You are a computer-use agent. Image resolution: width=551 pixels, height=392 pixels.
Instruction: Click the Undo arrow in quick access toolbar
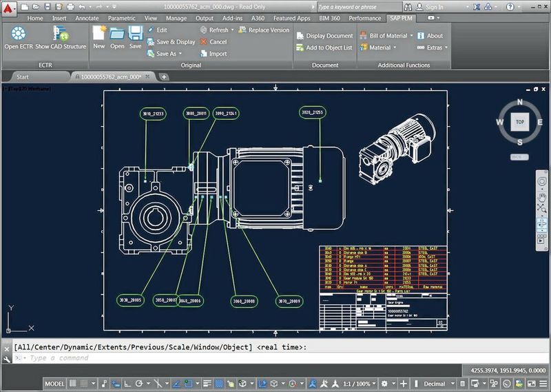click(82, 7)
